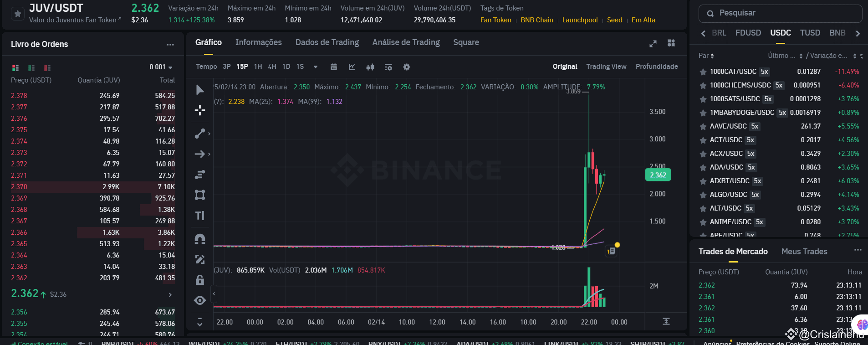Open chart settings gear

pyautogui.click(x=407, y=67)
